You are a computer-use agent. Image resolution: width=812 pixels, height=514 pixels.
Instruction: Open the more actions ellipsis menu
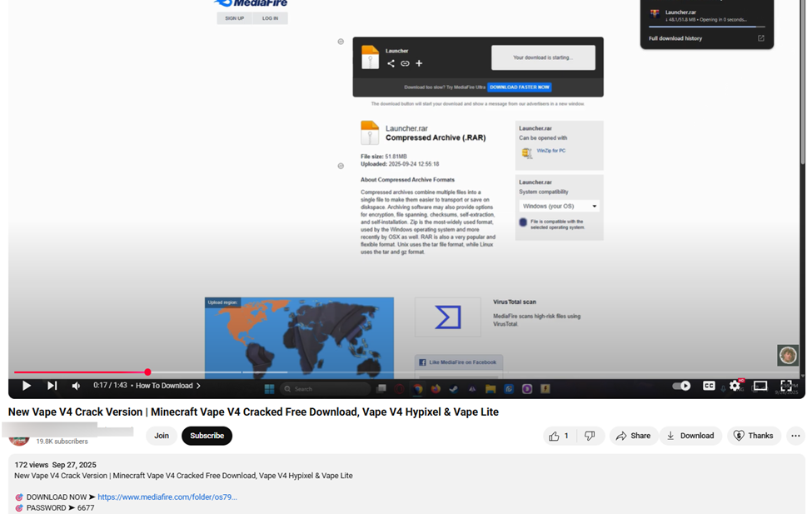pyautogui.click(x=795, y=436)
